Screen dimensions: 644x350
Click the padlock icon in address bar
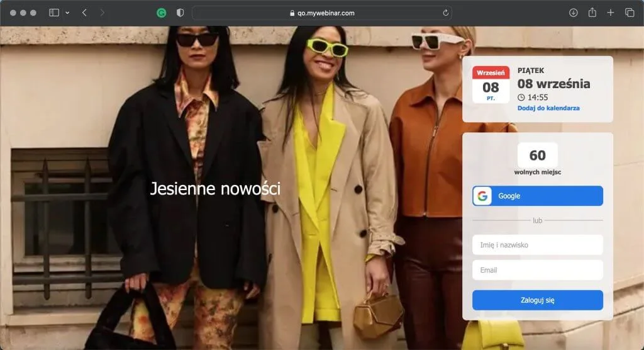click(292, 13)
